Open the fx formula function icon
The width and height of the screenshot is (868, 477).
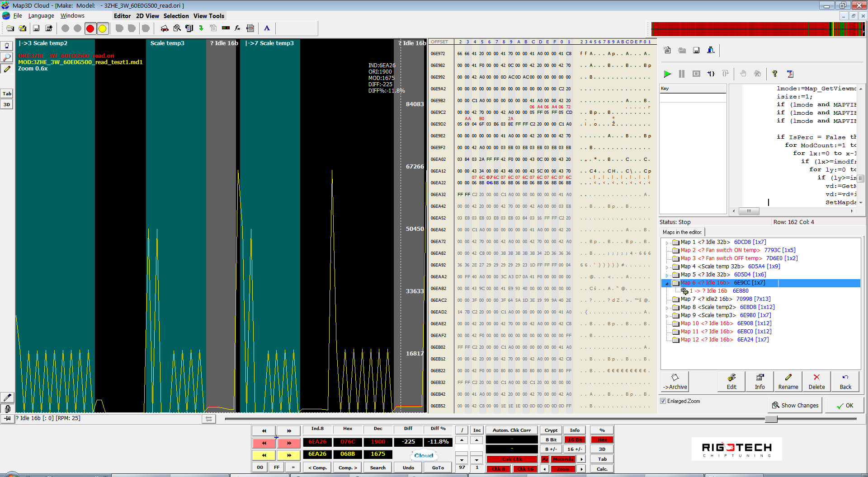(x=237, y=28)
